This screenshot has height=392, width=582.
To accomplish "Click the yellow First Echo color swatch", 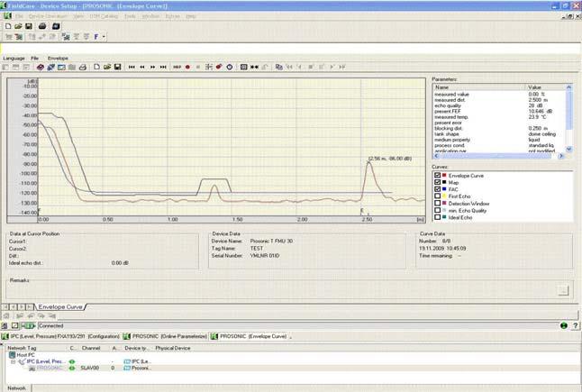I will tap(444, 196).
